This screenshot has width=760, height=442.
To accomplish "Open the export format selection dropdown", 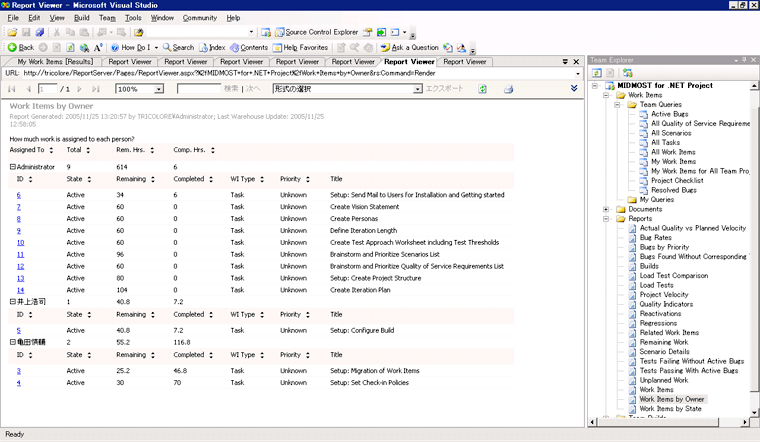I will coord(417,89).
